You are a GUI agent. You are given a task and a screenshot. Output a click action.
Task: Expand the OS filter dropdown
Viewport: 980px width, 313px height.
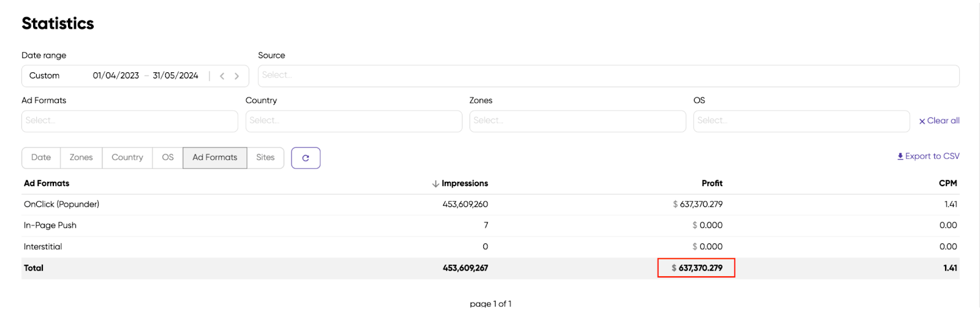[801, 121]
